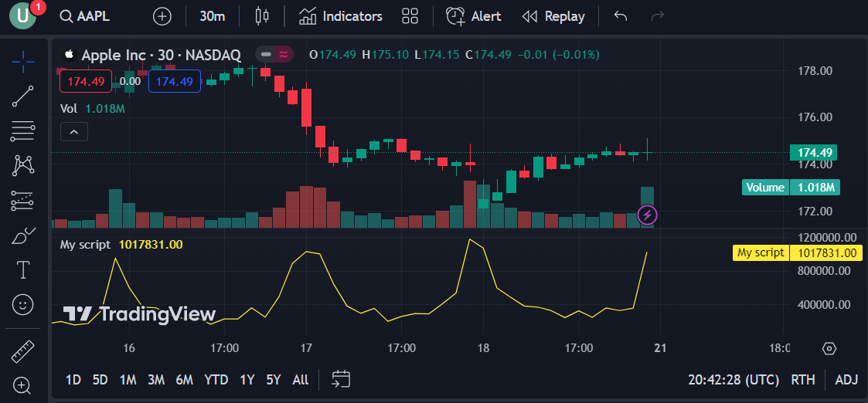868x403 pixels.
Task: Open AAPL symbol search
Action: point(85,16)
